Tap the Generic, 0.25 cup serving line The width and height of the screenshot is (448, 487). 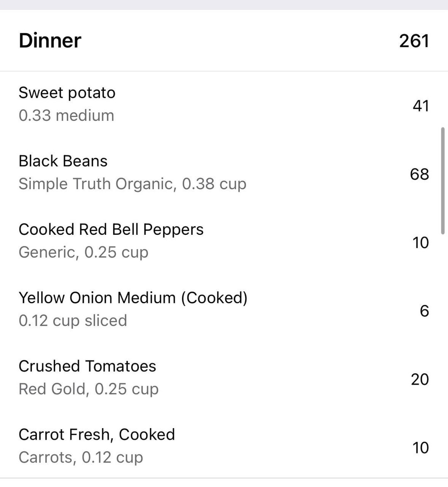(83, 252)
